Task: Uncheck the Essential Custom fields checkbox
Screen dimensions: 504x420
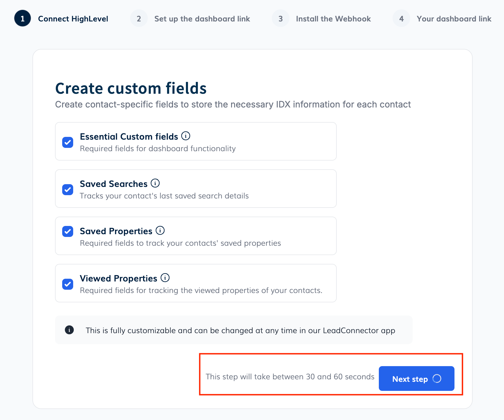Action: (x=68, y=142)
